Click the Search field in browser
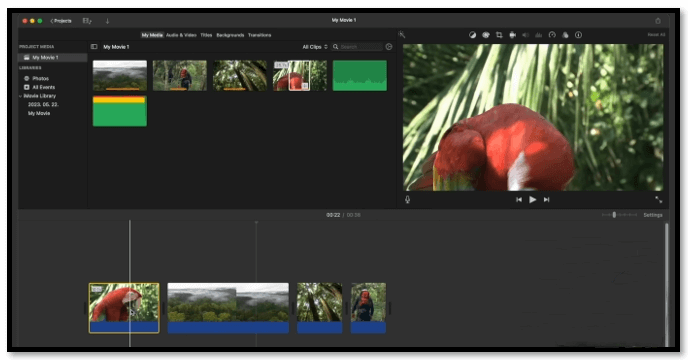 pos(357,47)
